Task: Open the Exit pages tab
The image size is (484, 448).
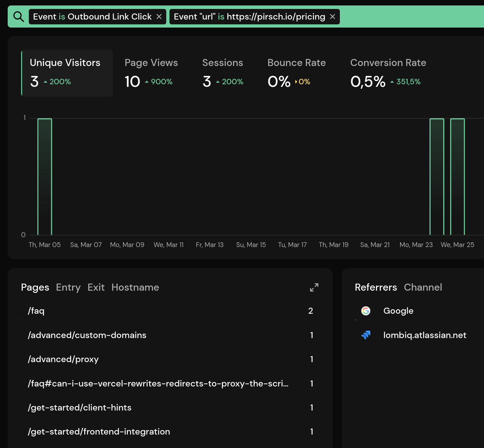Action: click(x=96, y=287)
